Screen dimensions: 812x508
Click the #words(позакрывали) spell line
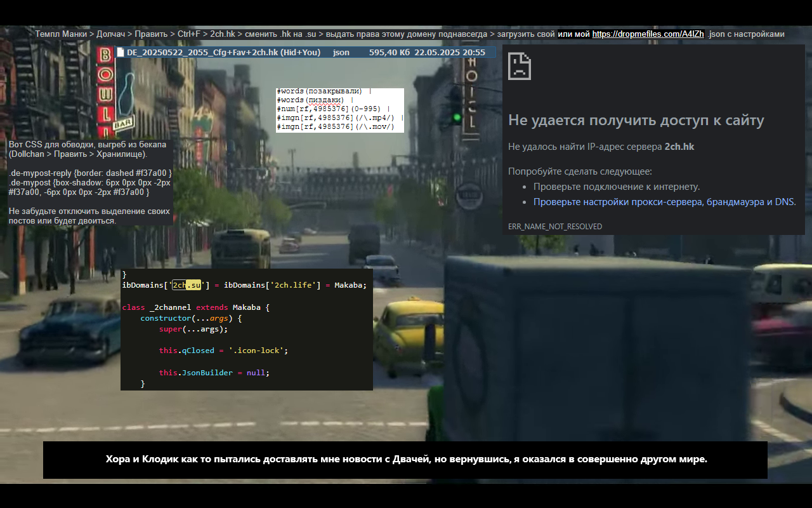click(x=320, y=91)
